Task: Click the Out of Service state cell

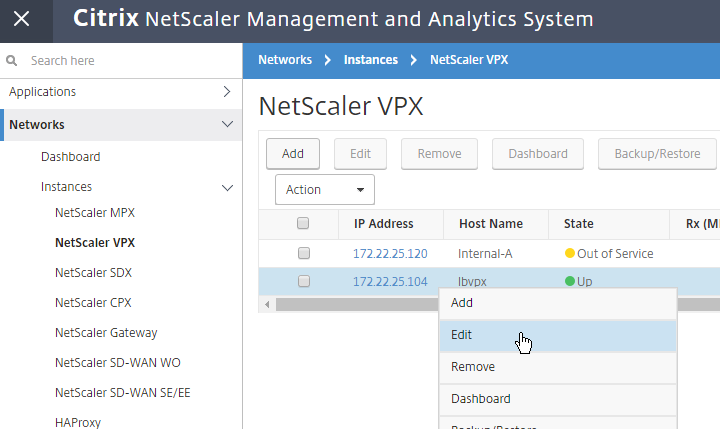Action: 609,254
